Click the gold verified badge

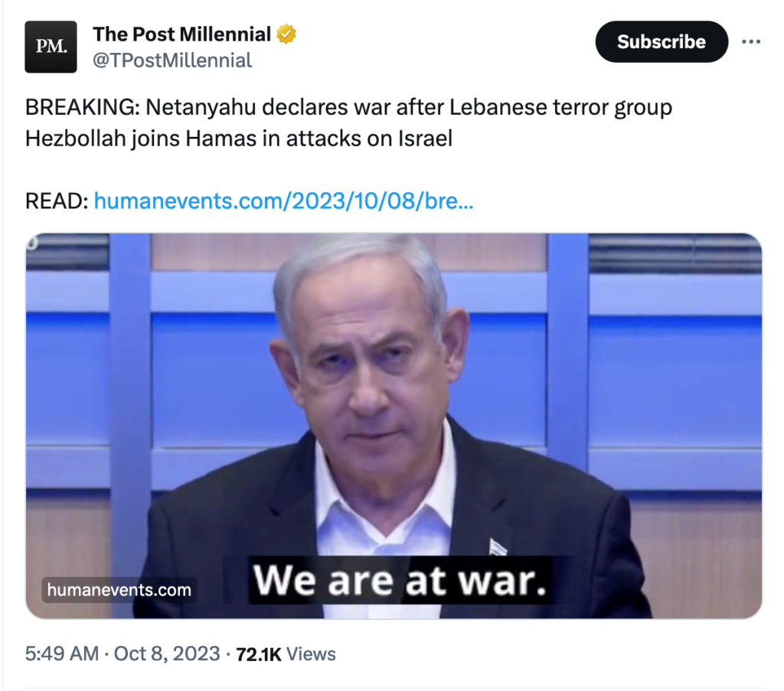tap(286, 34)
